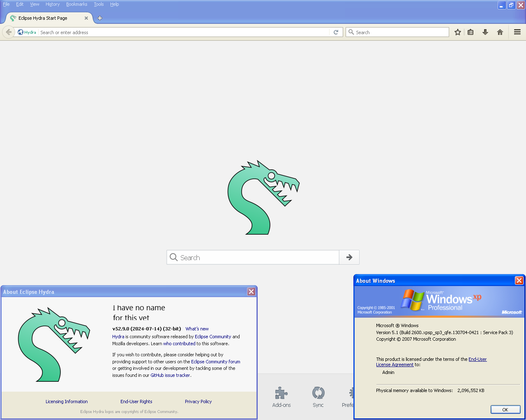Open the Edit menu
526x420 pixels.
click(20, 4)
